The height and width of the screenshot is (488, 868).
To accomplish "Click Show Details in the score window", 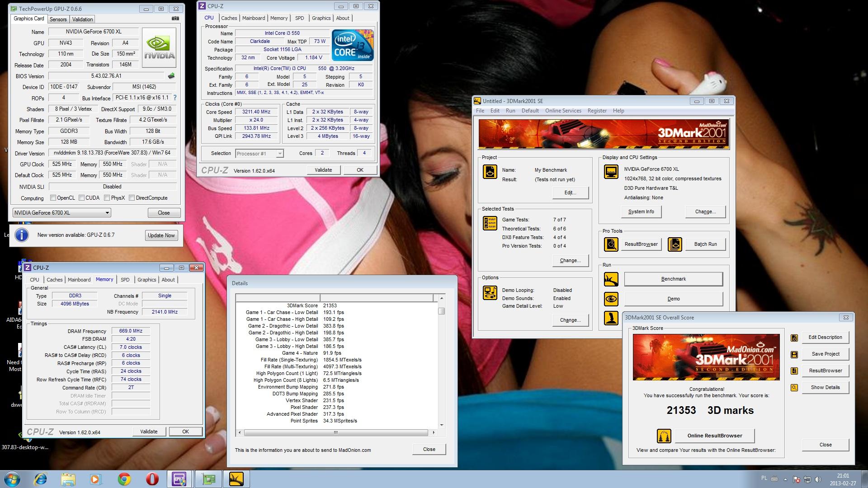I will 826,387.
